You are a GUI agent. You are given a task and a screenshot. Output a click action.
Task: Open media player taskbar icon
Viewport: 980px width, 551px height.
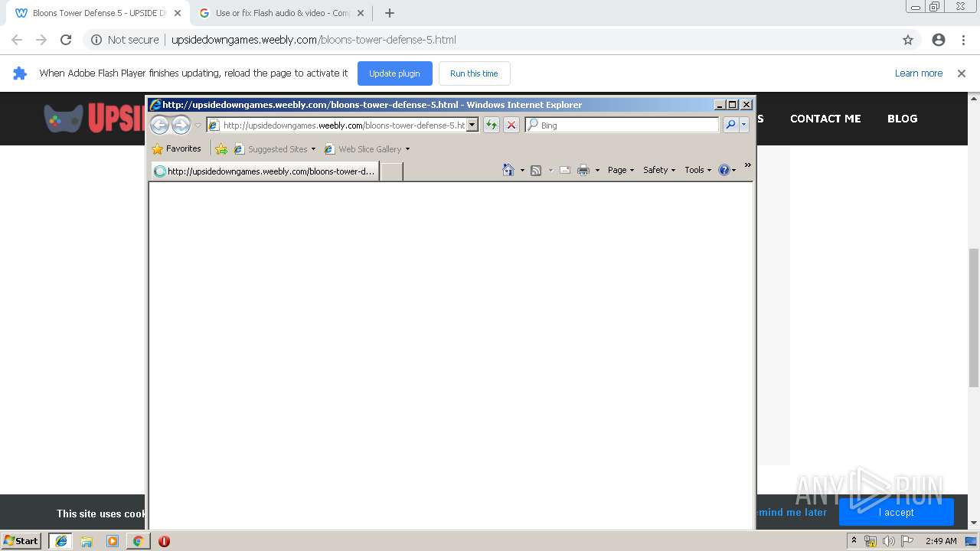[113, 541]
